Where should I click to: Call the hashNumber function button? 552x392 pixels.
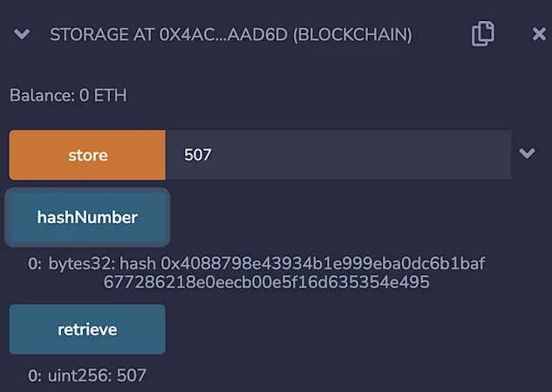click(87, 217)
